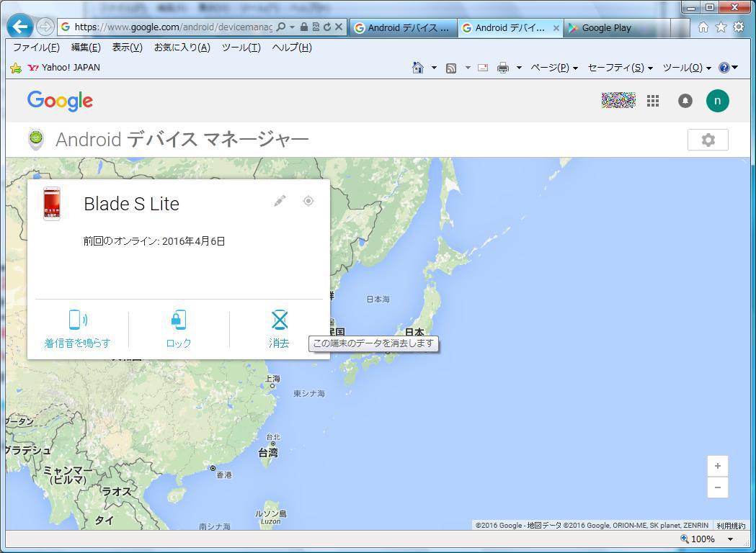
Task: Click the erase device icon (消去)
Action: pyautogui.click(x=279, y=320)
